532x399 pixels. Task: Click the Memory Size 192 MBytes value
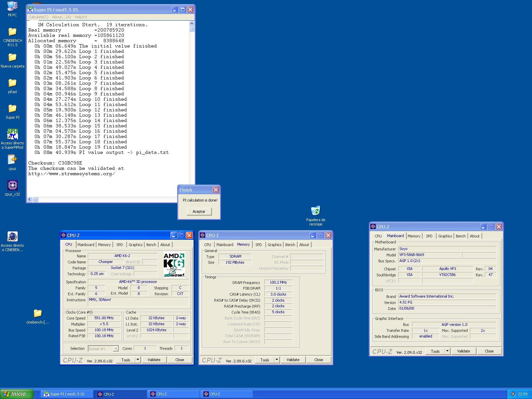[235, 262]
